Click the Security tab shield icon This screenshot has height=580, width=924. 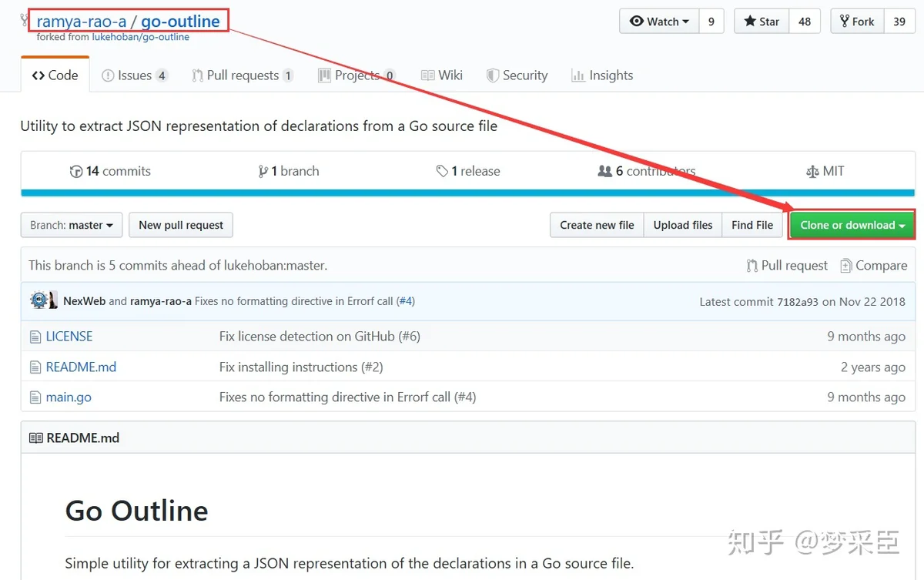click(493, 75)
